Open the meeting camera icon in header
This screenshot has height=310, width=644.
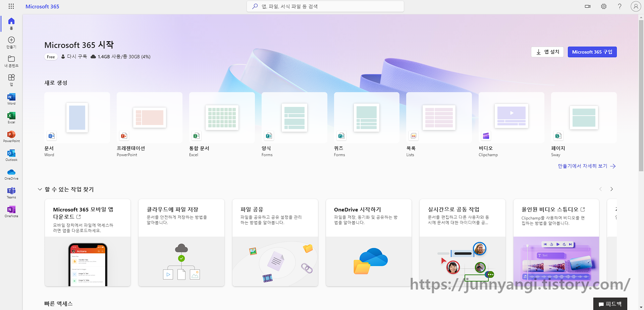click(x=588, y=6)
